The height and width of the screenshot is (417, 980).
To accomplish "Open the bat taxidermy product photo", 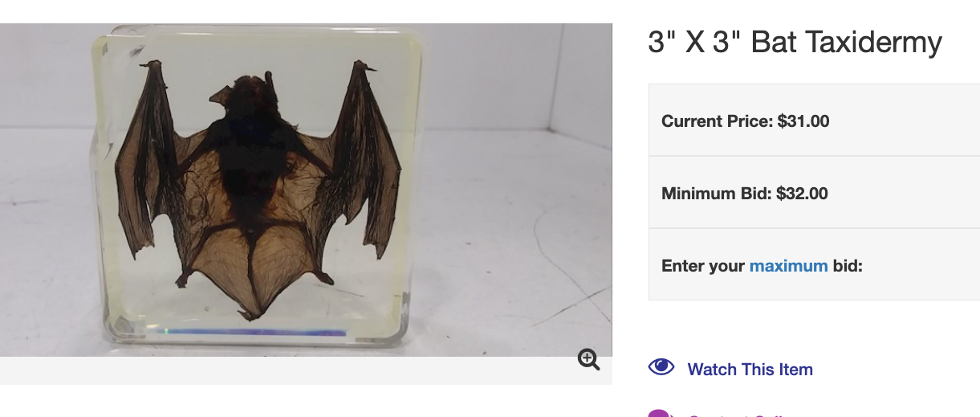I will (x=306, y=190).
